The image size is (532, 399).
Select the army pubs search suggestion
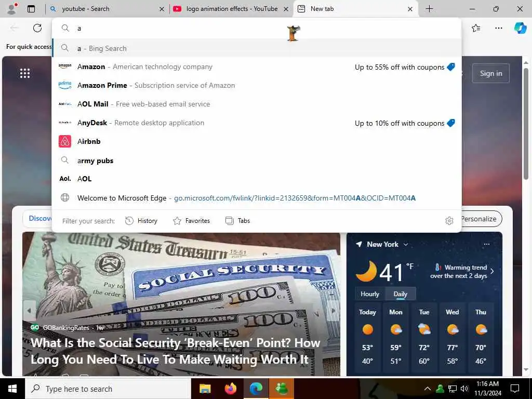pos(257,161)
